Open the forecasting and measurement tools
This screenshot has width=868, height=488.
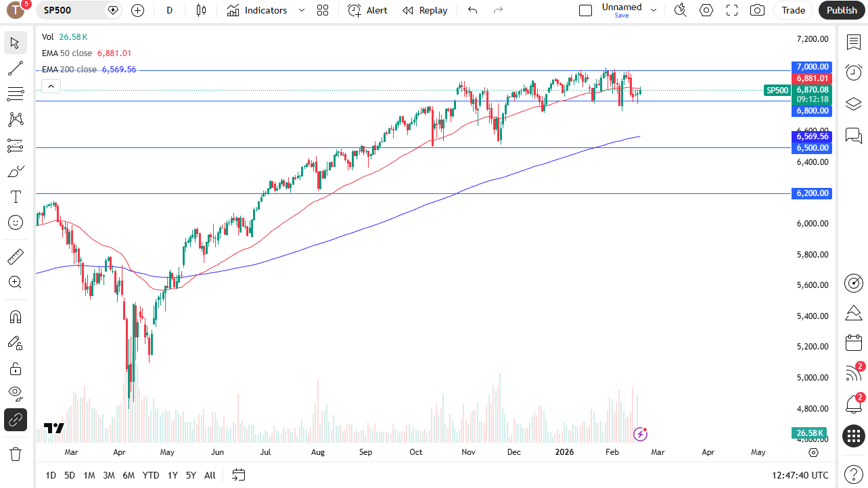[x=16, y=145]
